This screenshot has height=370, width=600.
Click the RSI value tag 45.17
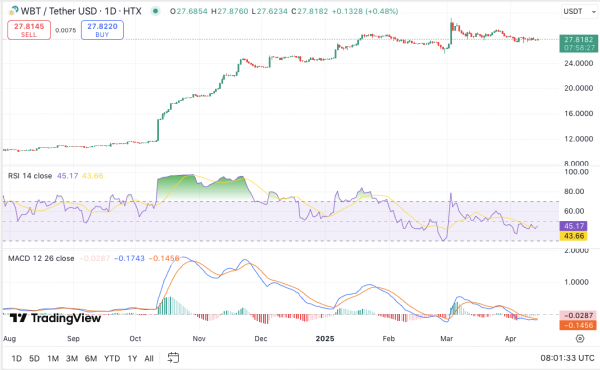573,226
